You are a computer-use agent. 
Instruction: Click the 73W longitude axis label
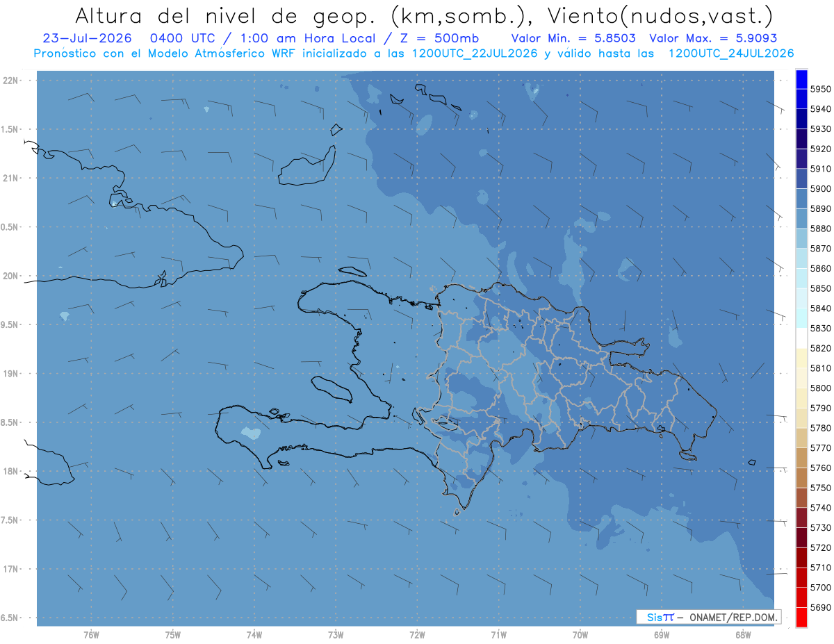click(x=336, y=635)
